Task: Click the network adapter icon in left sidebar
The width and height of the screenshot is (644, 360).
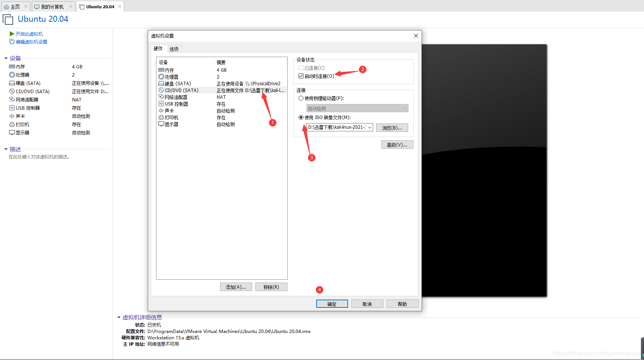Action: point(12,99)
